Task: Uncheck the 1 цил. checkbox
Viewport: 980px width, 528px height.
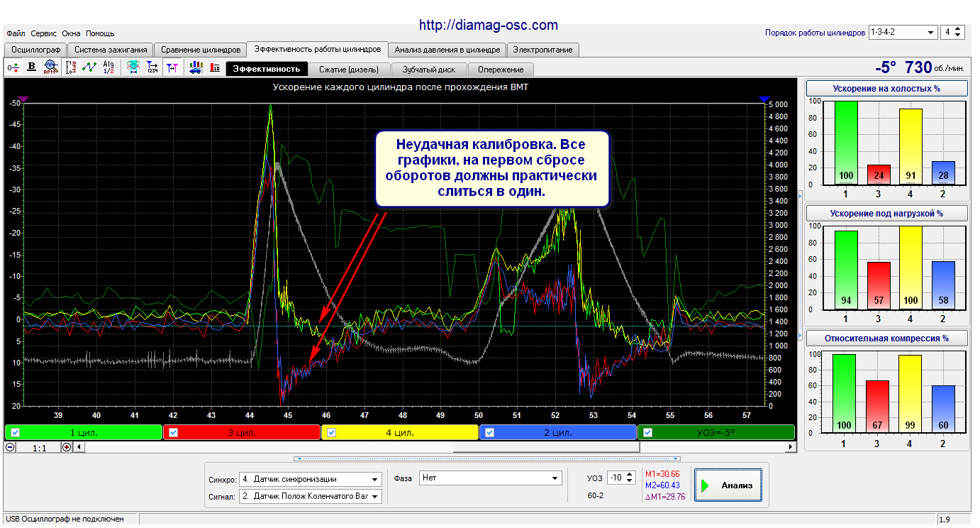Action: coord(15,432)
